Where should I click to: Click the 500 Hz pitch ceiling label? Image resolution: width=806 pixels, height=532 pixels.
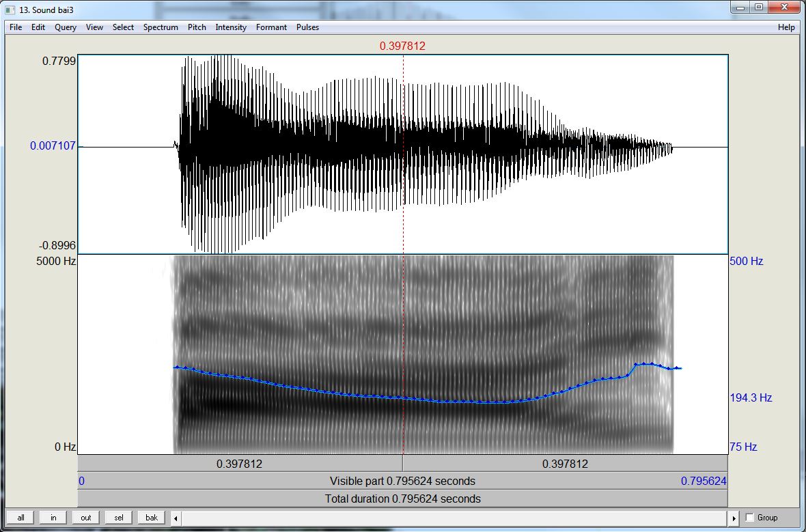pyautogui.click(x=746, y=261)
